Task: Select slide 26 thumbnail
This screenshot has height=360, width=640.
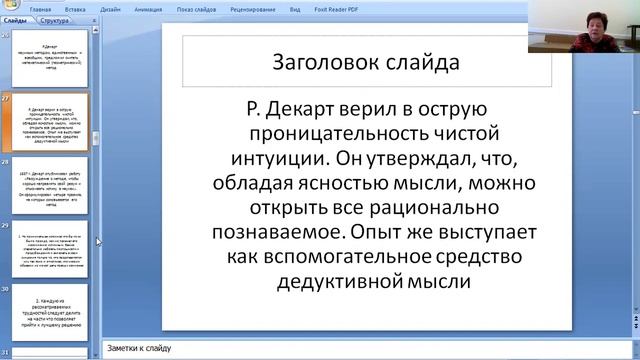Action: (x=50, y=58)
